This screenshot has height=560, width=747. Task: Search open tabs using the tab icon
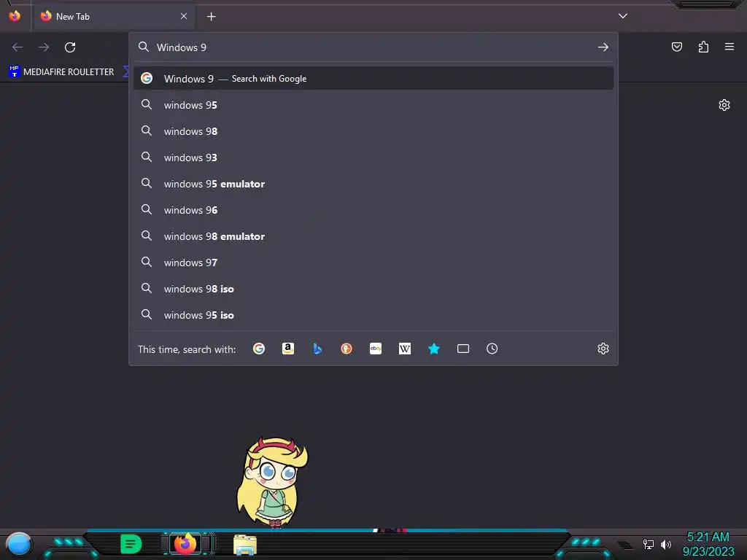click(x=463, y=349)
